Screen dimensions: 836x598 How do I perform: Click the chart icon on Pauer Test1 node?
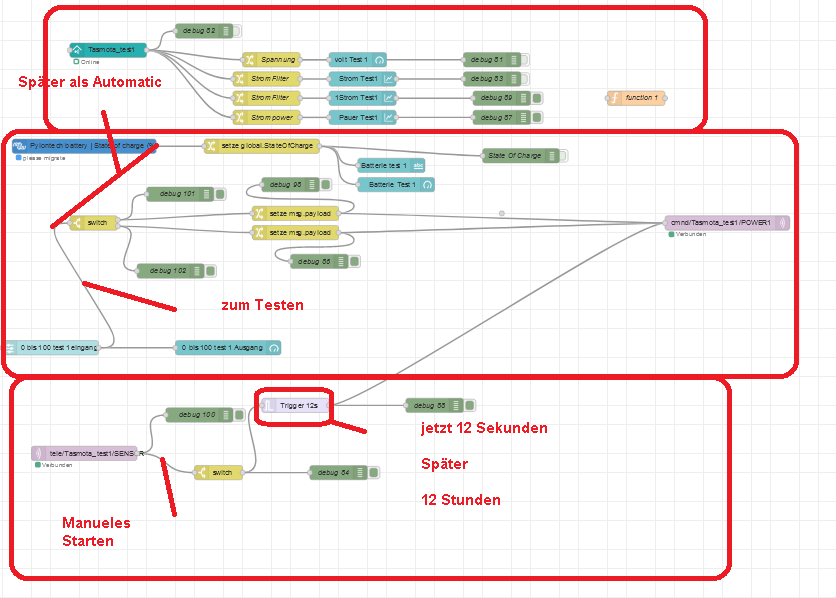pos(389,117)
